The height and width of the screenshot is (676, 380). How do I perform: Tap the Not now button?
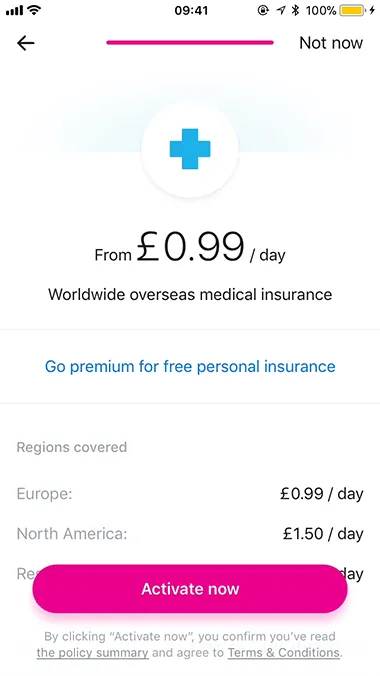coord(331,43)
